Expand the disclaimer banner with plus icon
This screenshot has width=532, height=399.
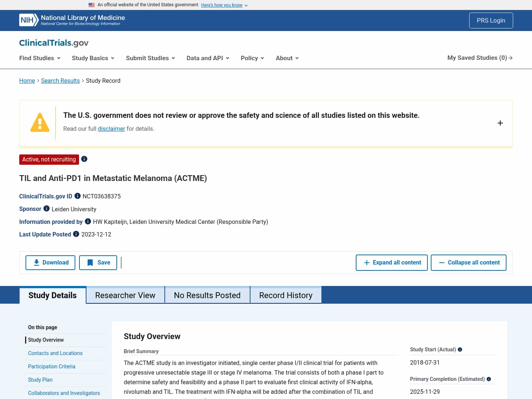click(x=500, y=123)
